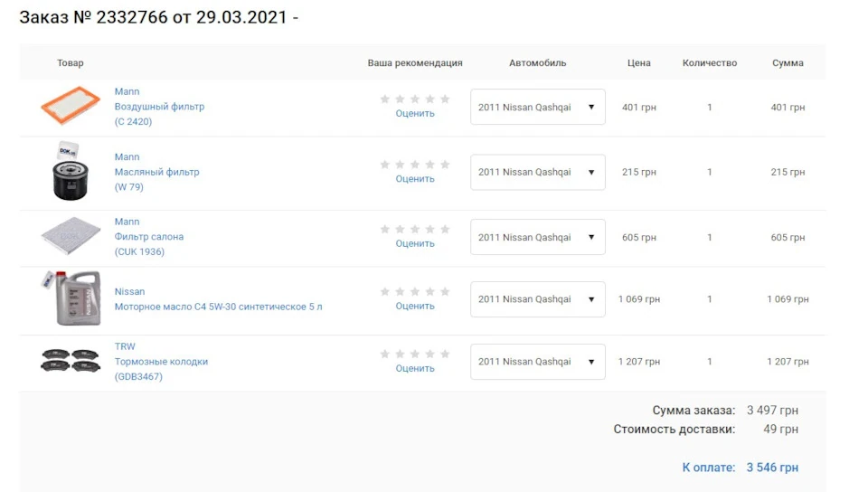Viewport: 868px width, 501px height.
Task: Click the Сумма column header
Action: coord(788,63)
